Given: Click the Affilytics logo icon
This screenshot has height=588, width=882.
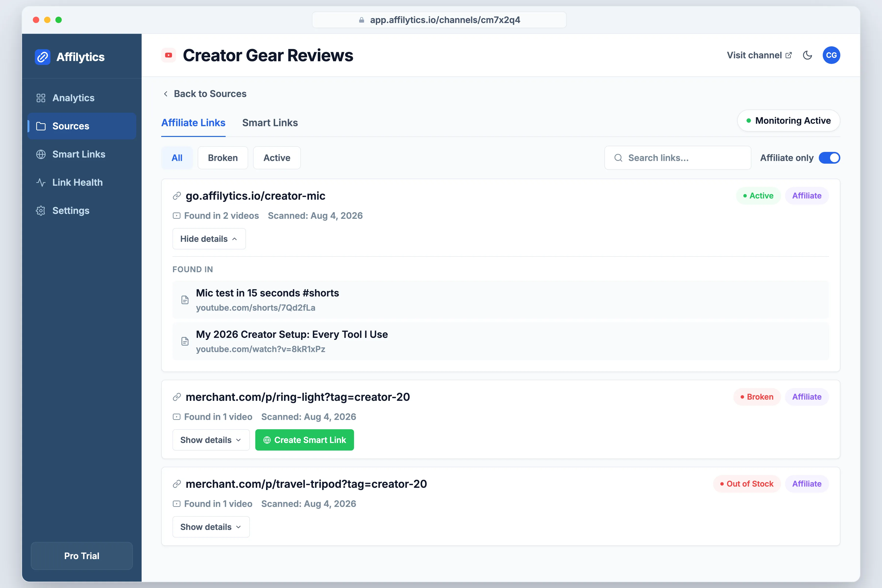Looking at the screenshot, I should click(x=42, y=57).
